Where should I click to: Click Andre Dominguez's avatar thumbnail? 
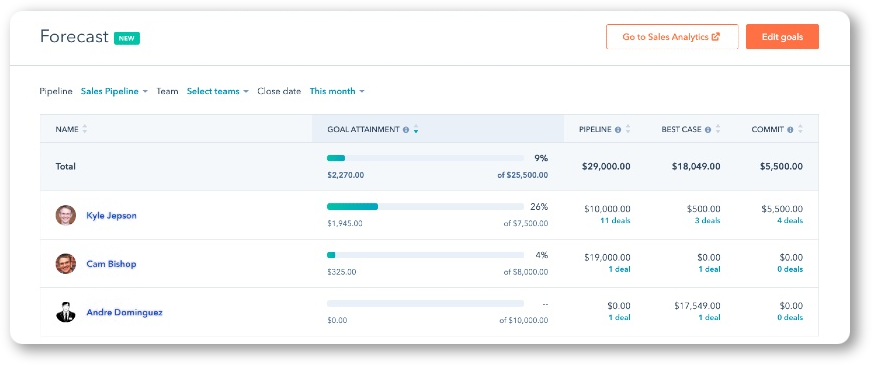click(x=66, y=312)
